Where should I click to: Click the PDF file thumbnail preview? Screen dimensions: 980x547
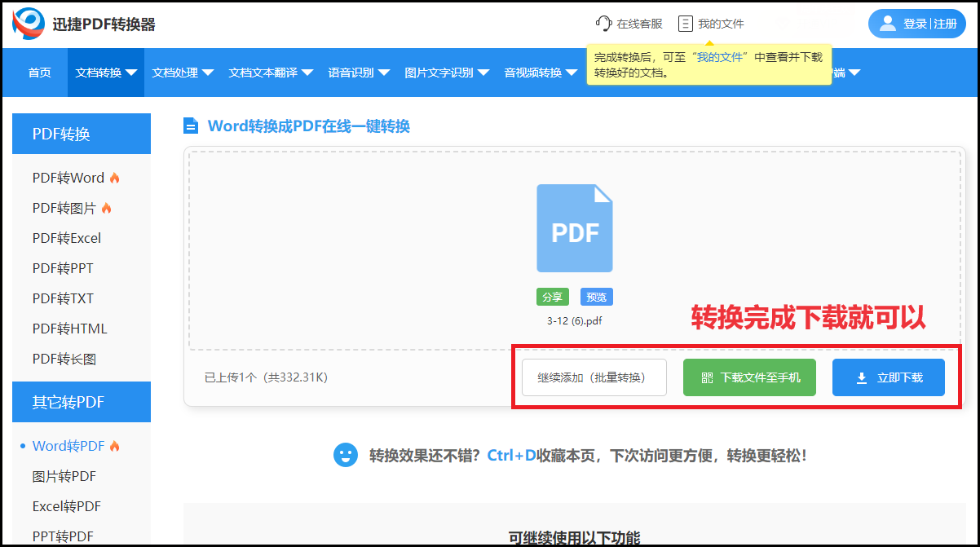[574, 227]
